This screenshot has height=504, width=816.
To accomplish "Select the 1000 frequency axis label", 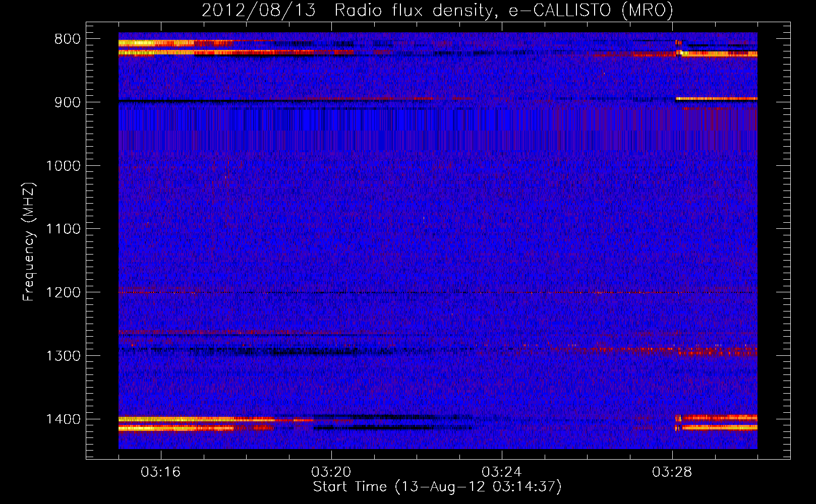I will point(64,166).
